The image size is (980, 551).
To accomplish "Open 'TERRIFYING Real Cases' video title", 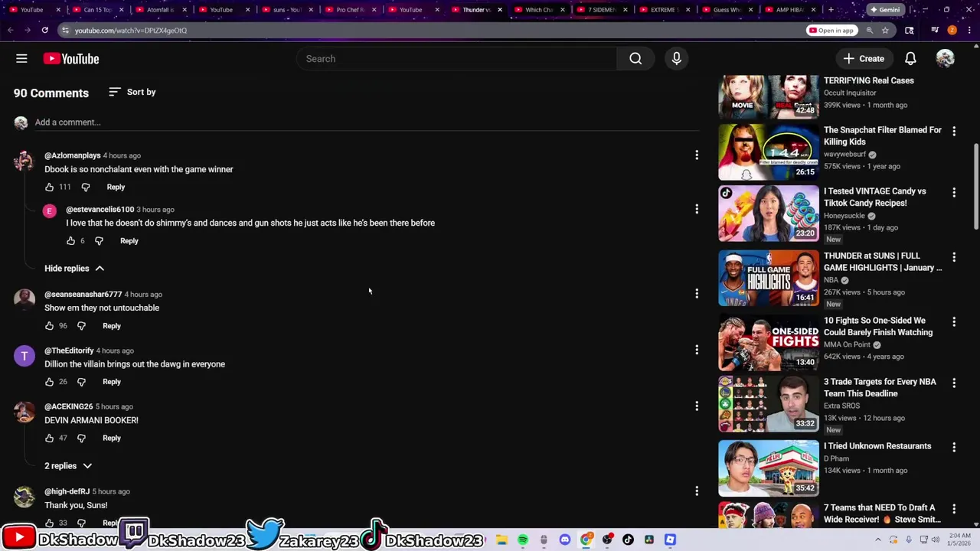I will click(x=869, y=80).
